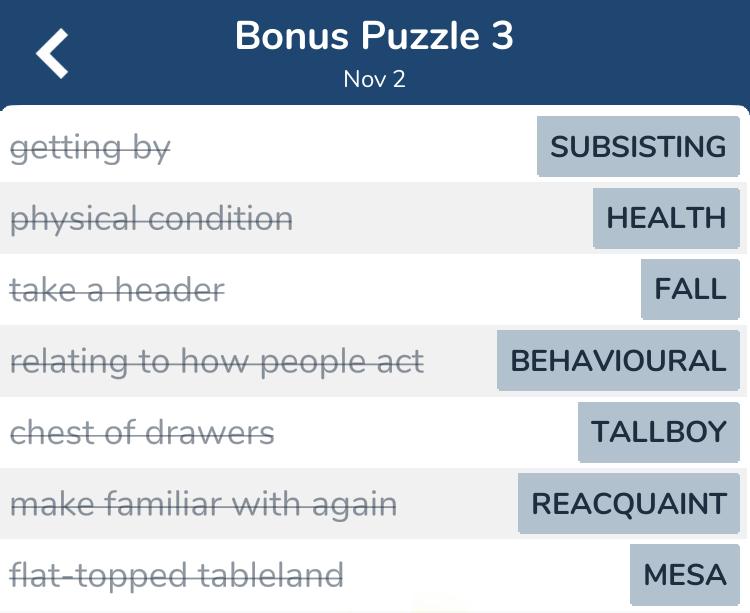Tap the FALL answer tile
Screen dimensions: 750x613
(x=690, y=289)
